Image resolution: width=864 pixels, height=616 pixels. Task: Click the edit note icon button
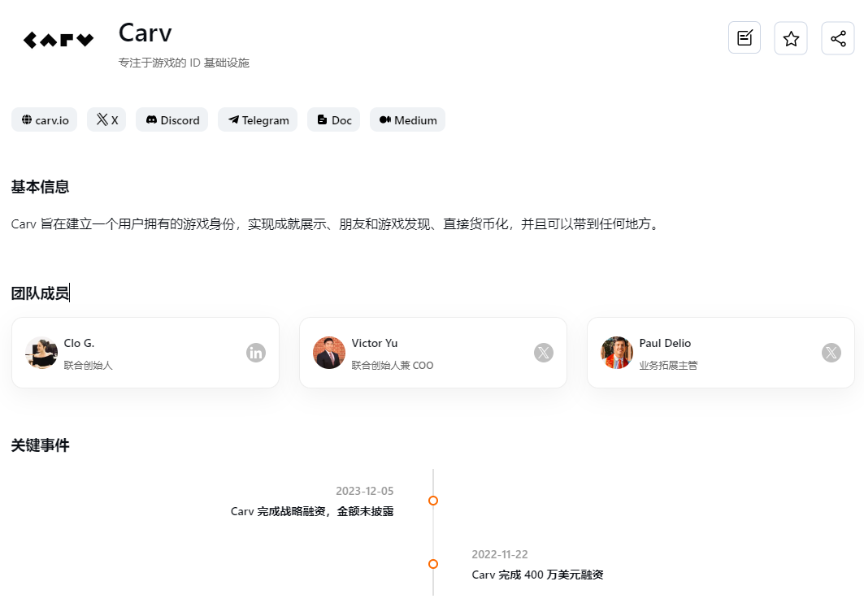click(x=745, y=38)
